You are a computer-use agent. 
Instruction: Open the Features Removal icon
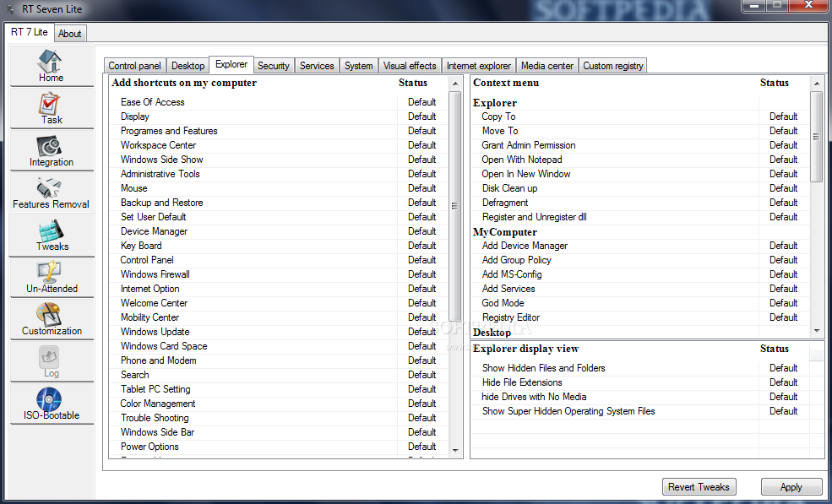(x=52, y=192)
